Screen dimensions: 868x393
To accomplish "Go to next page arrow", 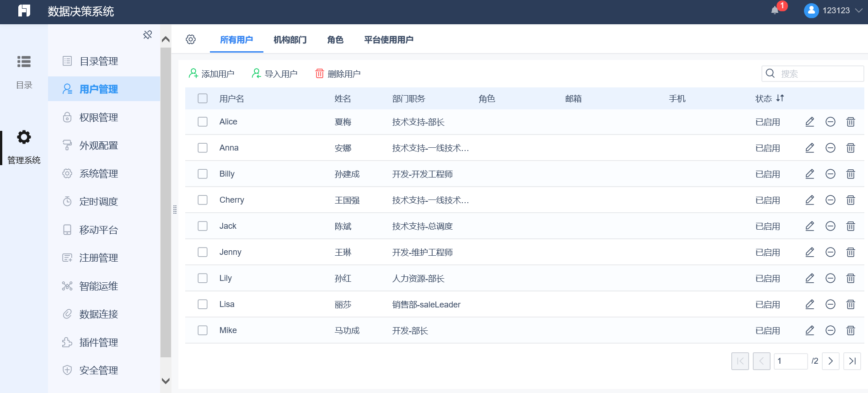I will 830,361.
